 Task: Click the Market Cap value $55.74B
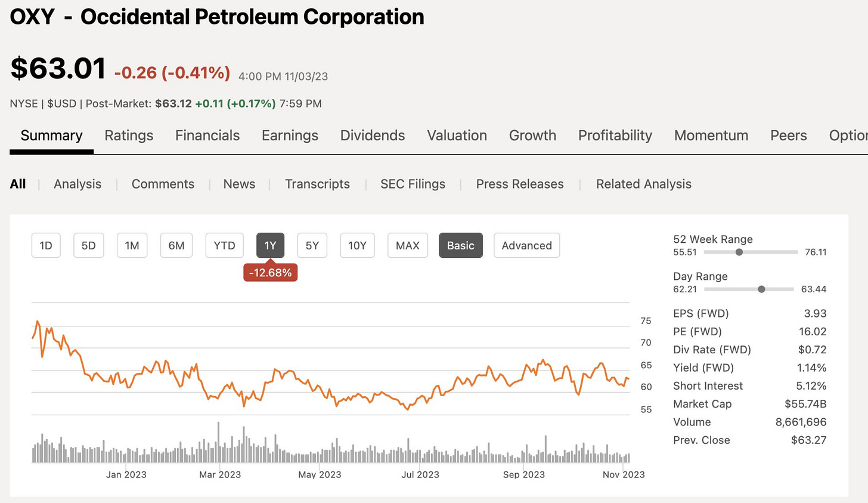[x=805, y=404]
